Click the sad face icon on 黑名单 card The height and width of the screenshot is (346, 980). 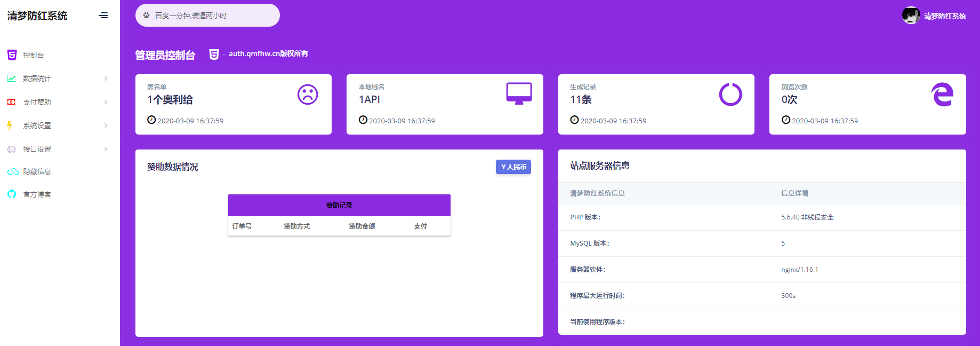308,95
